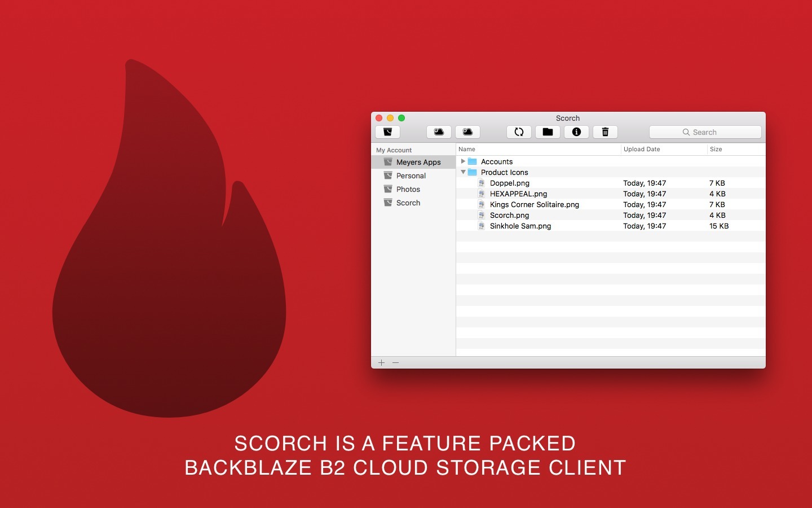This screenshot has height=508, width=812.
Task: Select the Sinkhole Sam.png file name
Action: (x=520, y=226)
